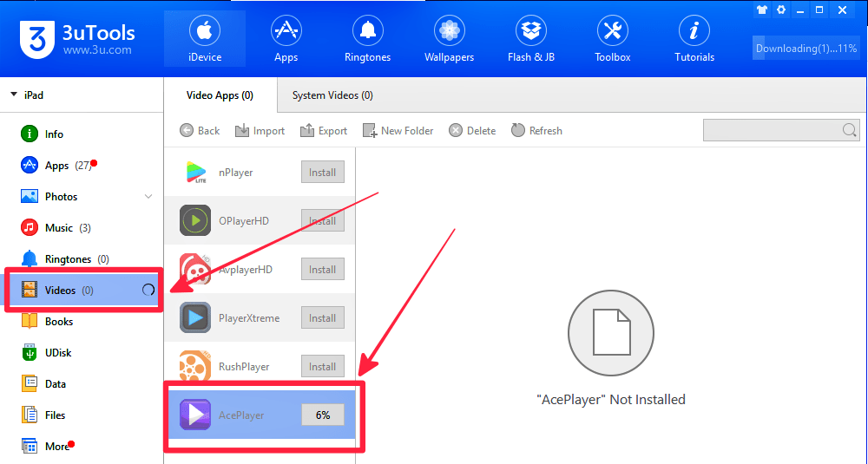
Task: Click the Import toolbar button
Action: tap(260, 130)
